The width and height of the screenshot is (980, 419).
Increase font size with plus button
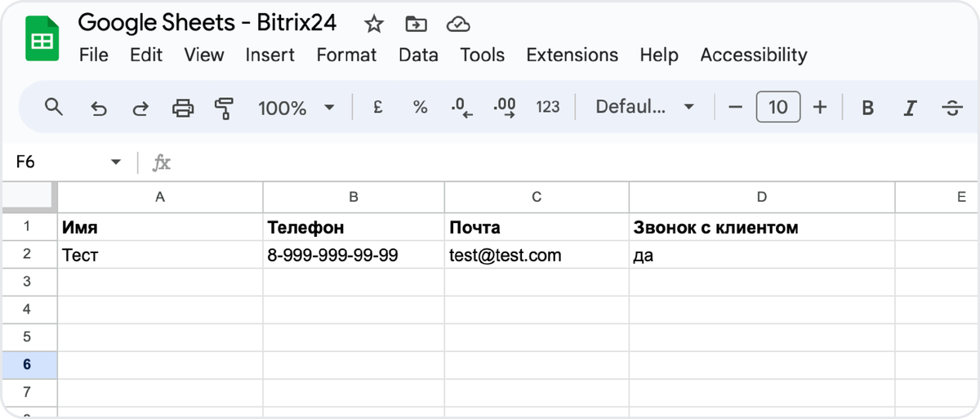[821, 107]
